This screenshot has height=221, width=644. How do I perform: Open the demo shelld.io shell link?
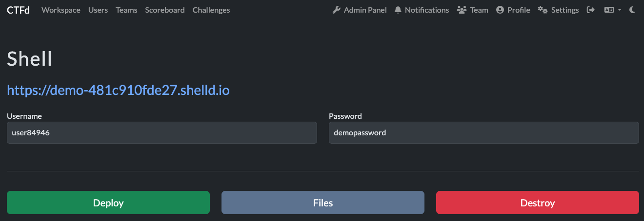point(118,90)
